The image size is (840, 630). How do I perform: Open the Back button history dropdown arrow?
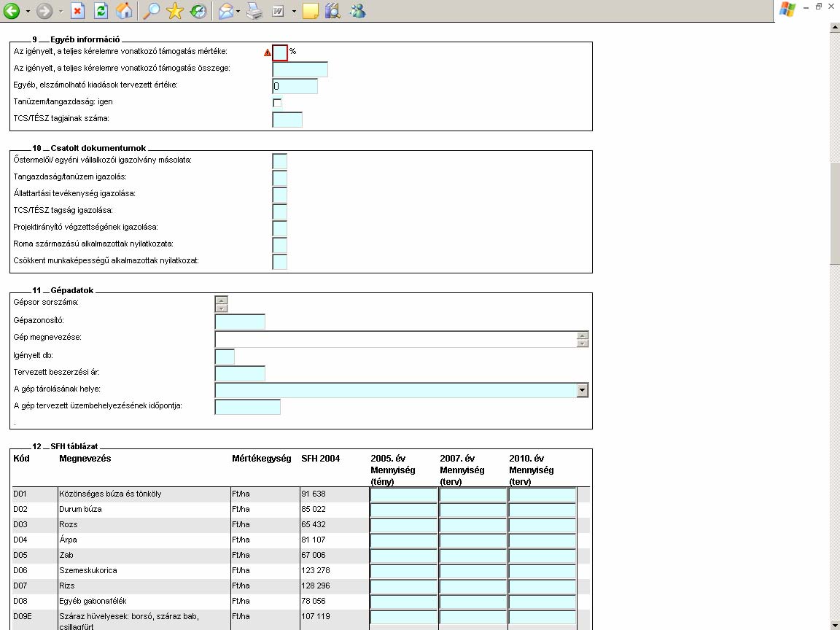(x=28, y=11)
